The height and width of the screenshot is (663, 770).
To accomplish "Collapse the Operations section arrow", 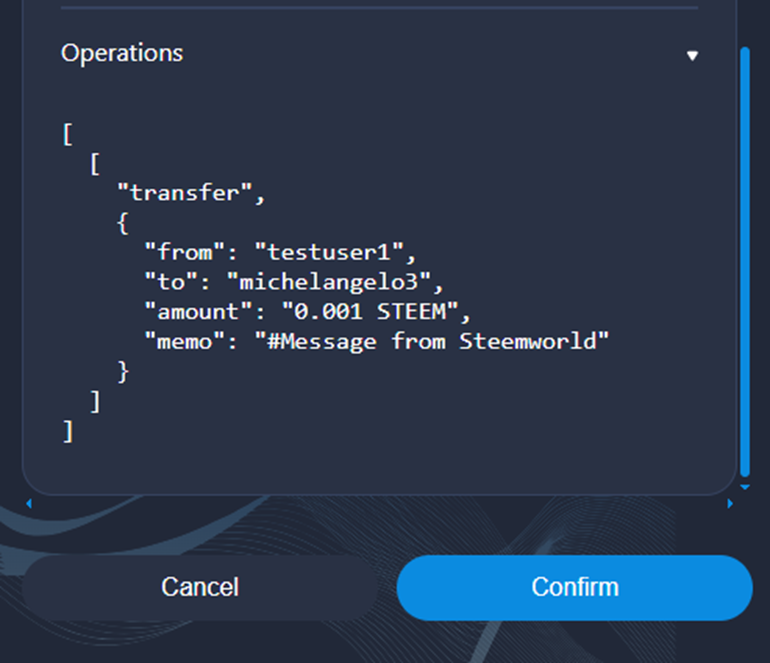I will tap(692, 56).
